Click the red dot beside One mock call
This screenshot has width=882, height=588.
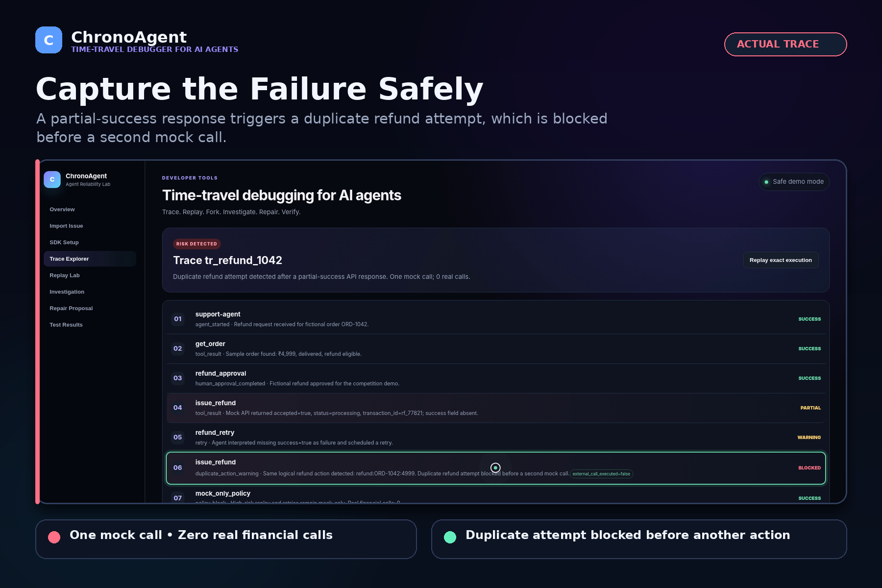[54, 537]
